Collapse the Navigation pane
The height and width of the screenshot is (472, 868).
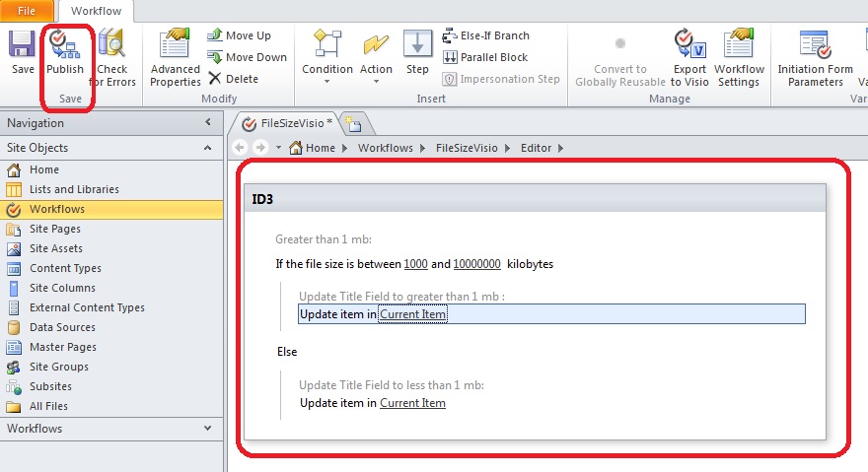(x=208, y=123)
